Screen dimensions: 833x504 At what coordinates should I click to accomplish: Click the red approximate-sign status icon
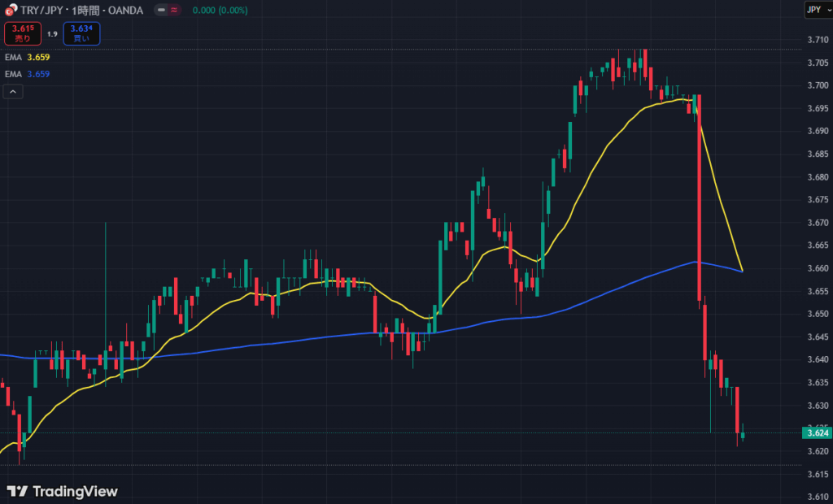[x=174, y=10]
